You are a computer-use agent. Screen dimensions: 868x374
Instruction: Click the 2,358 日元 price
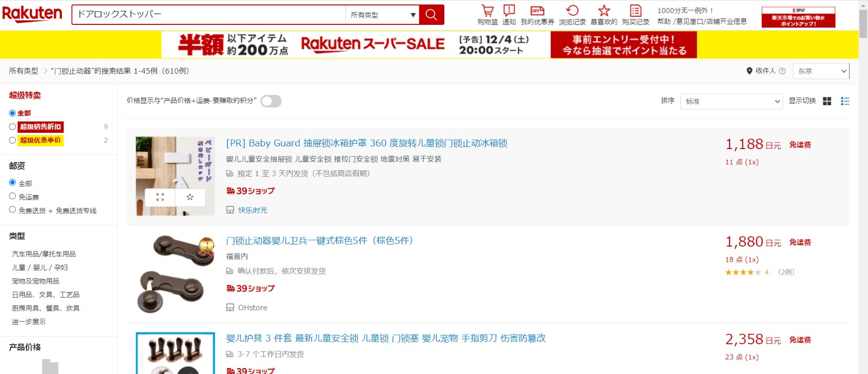tap(753, 339)
